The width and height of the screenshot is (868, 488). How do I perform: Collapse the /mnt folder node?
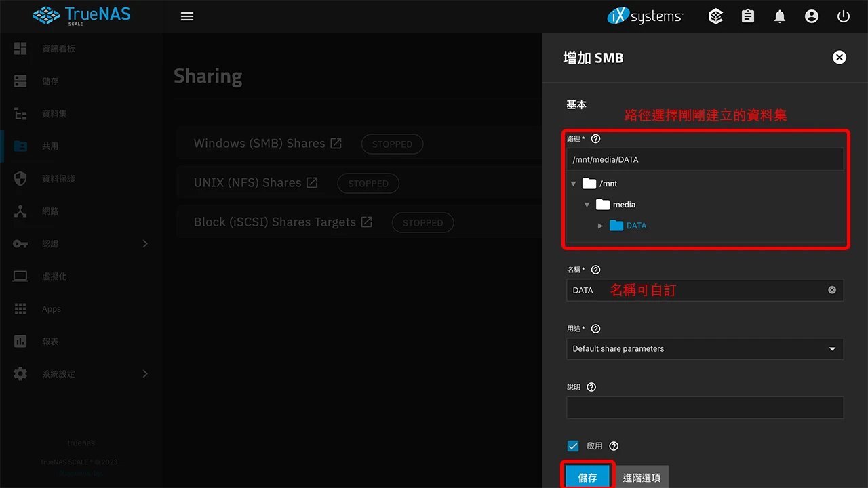point(574,184)
